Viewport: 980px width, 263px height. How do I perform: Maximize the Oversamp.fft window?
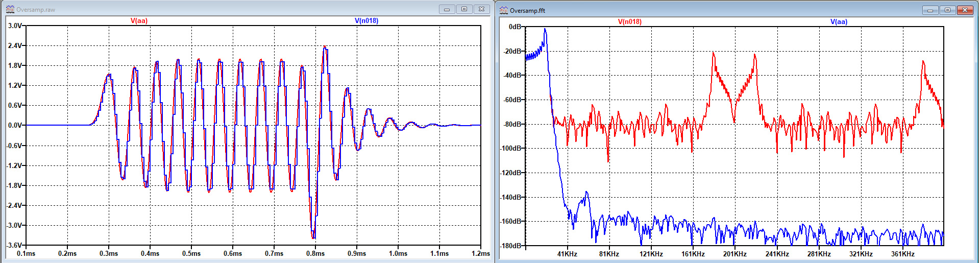pos(947,10)
